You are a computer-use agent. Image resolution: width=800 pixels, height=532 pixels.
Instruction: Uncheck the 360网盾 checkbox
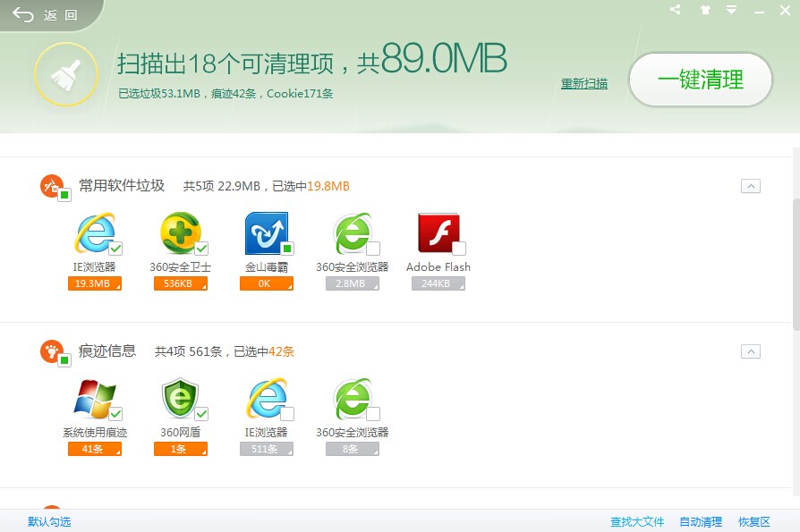pos(201,414)
